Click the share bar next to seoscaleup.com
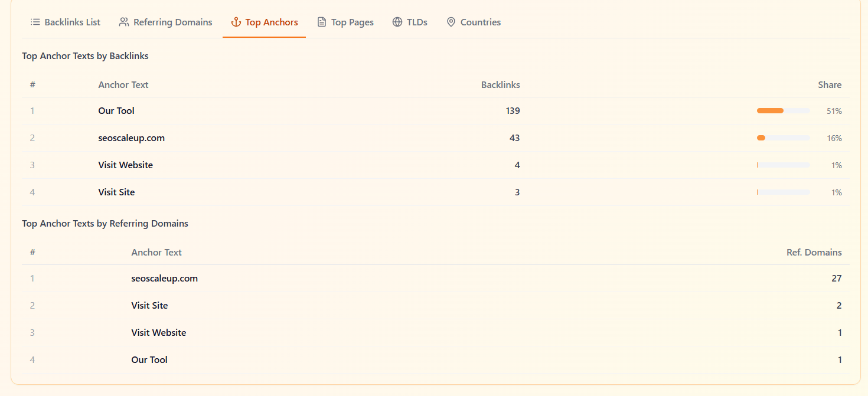This screenshot has height=396, width=868. [x=783, y=138]
